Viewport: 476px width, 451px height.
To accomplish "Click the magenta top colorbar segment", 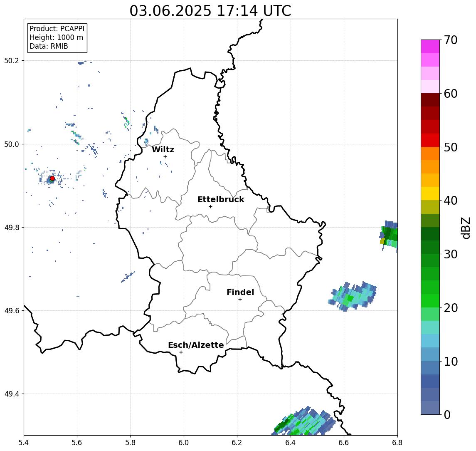I will pos(430,47).
